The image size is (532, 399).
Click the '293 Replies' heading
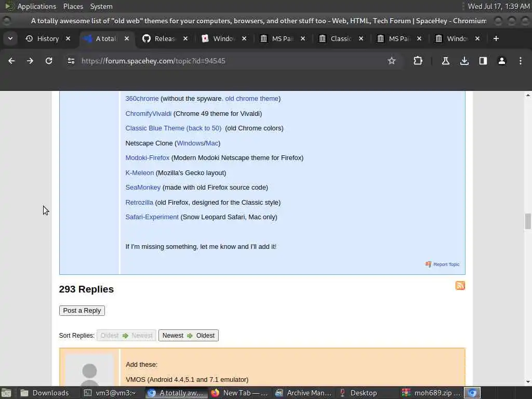pyautogui.click(x=86, y=289)
